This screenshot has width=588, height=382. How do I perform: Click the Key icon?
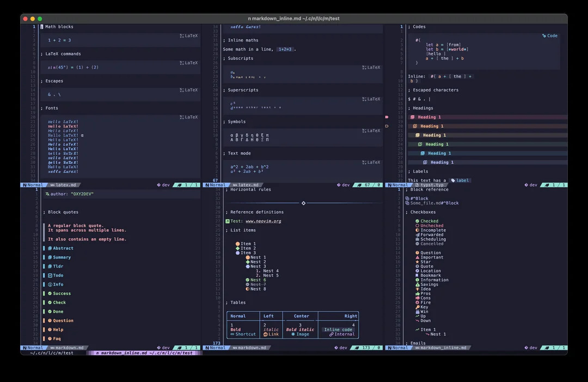(417, 307)
